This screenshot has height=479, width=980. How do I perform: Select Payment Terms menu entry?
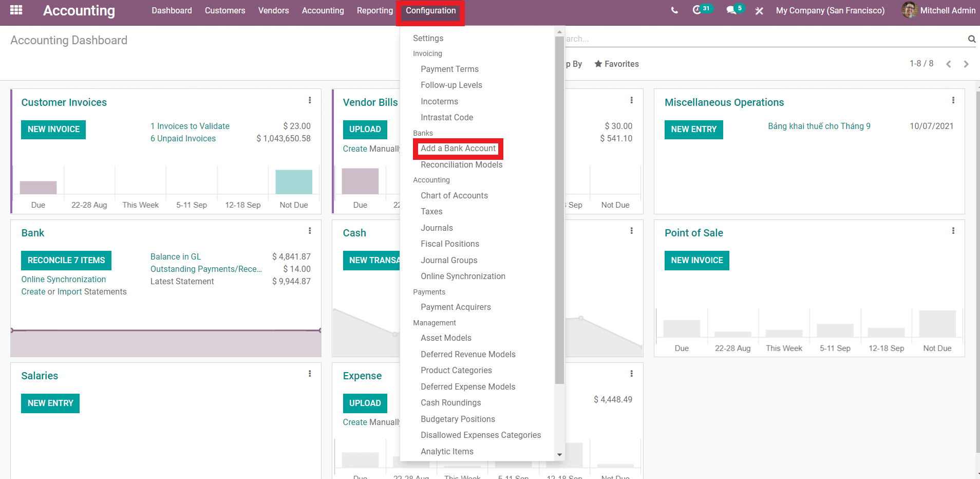coord(449,69)
